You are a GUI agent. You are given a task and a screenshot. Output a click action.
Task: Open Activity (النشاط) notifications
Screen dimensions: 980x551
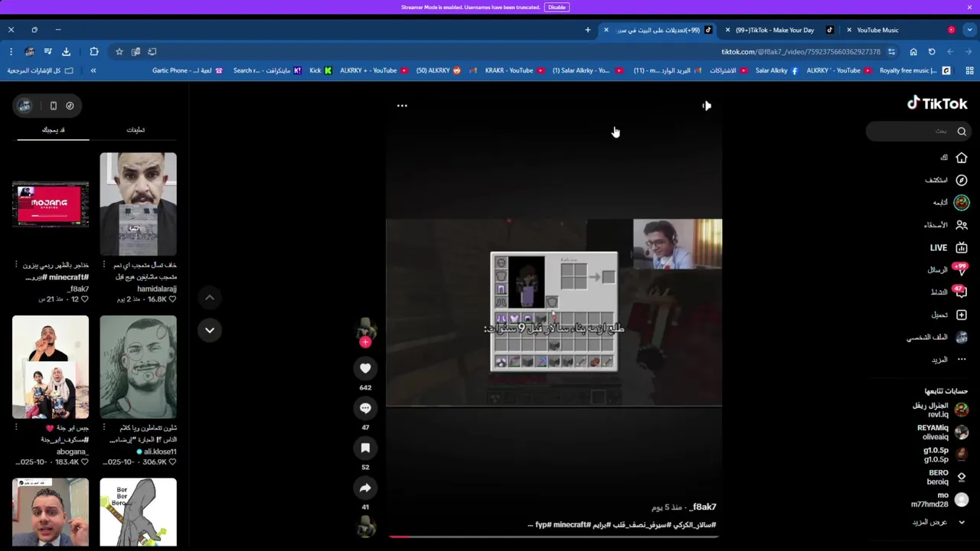pos(949,292)
